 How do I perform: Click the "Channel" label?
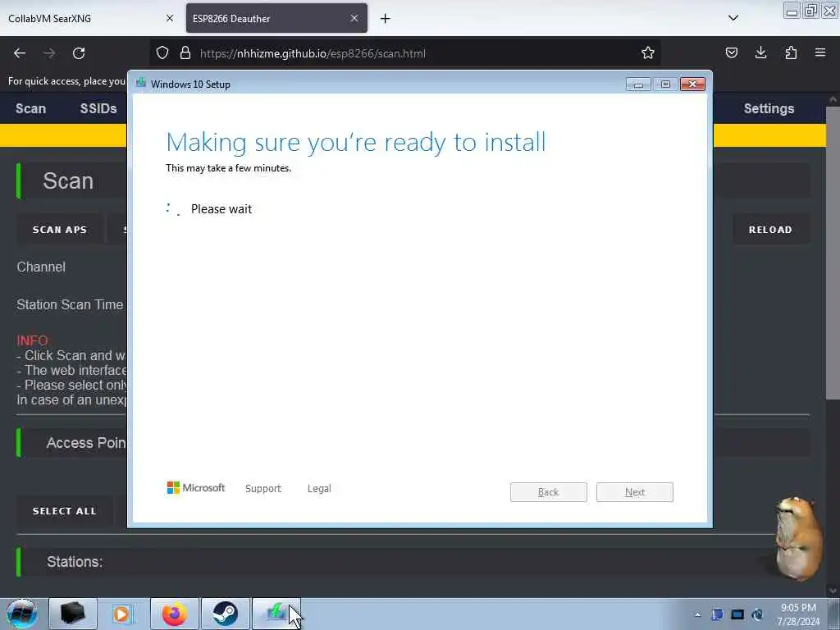click(x=41, y=267)
